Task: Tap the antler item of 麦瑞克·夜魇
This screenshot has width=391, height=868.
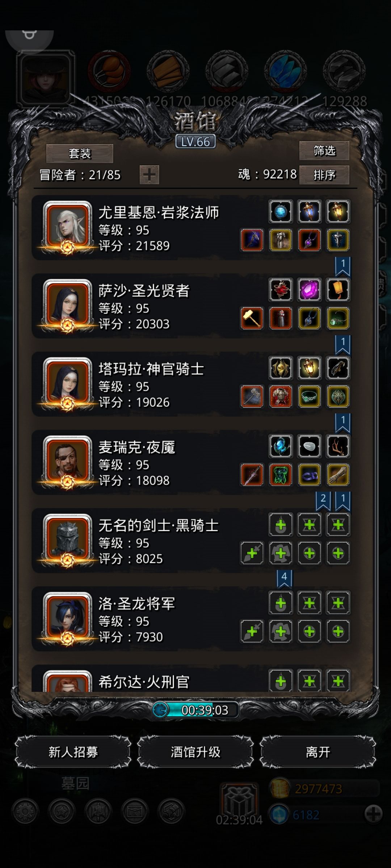Action: click(338, 446)
